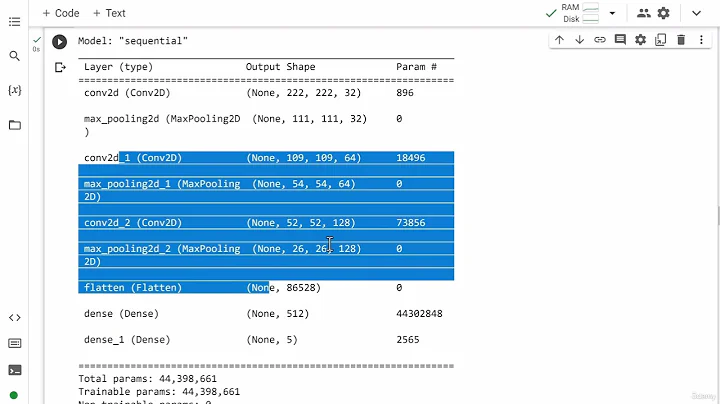Collapse the header with chevron arrow
This screenshot has height=404, width=720.
click(696, 13)
